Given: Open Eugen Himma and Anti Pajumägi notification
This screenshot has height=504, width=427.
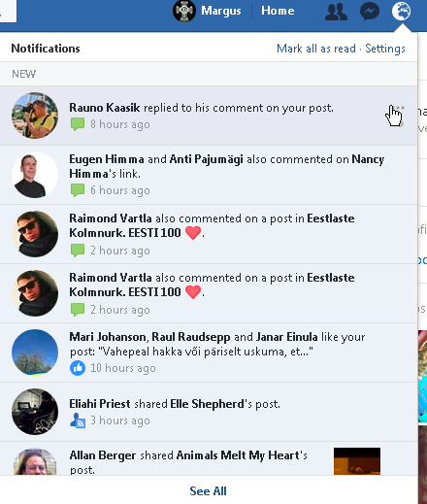Looking at the screenshot, I should (x=209, y=175).
